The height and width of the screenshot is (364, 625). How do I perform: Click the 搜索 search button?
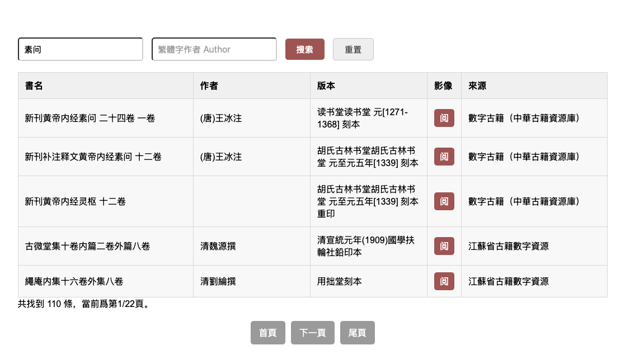tap(304, 49)
